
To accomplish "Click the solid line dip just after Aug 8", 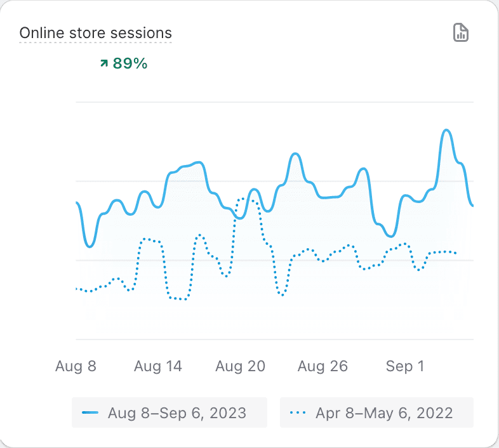I will pos(90,246).
